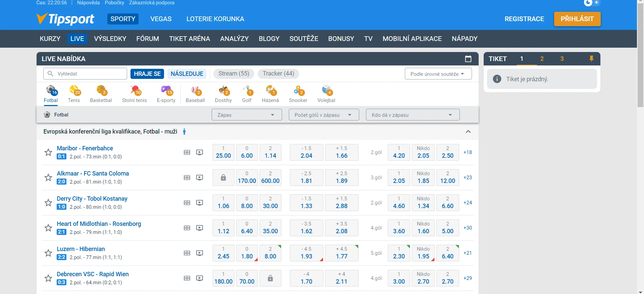Viewport: 644px width, 294px height.
Task: Open the Podle úrovně soutěže sort dropdown
Action: pos(438,74)
